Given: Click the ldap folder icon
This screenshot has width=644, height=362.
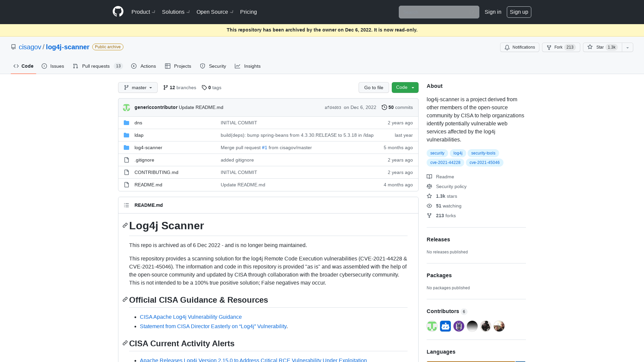Looking at the screenshot, I should pyautogui.click(x=126, y=135).
